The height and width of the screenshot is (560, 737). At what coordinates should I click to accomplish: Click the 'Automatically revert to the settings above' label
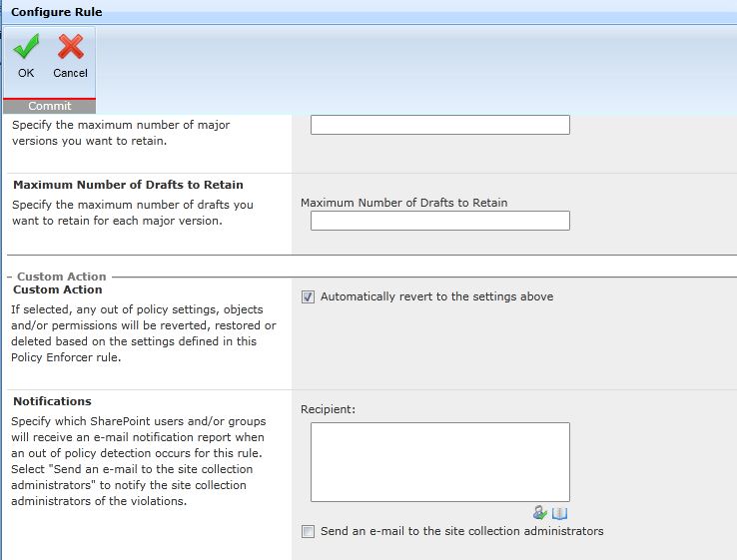[x=436, y=296]
